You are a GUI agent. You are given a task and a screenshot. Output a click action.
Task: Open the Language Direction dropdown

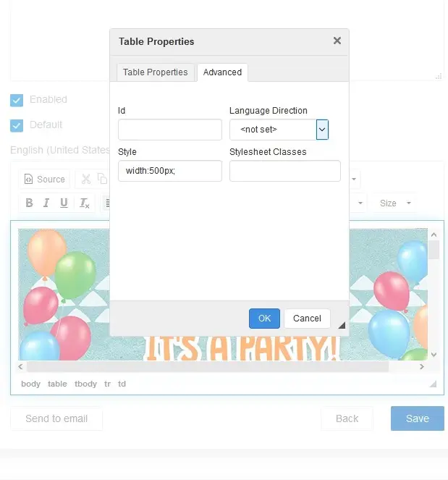coord(279,130)
